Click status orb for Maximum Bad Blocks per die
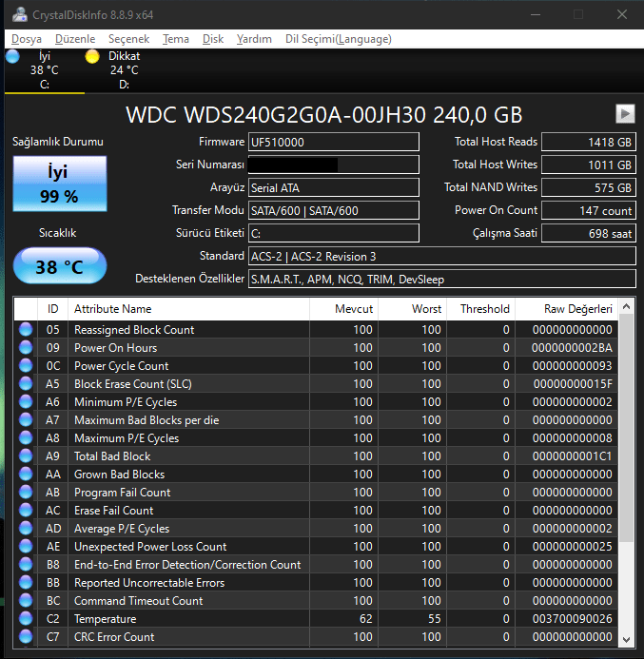644x659 pixels. (x=26, y=420)
